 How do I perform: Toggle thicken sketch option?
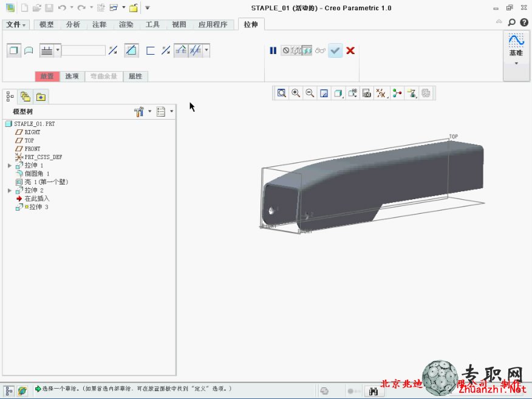150,50
